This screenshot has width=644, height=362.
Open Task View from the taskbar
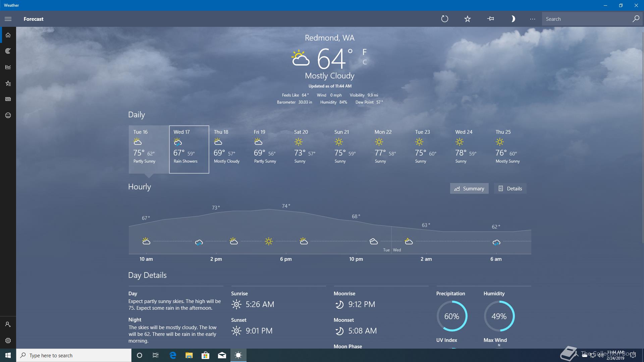tap(156, 355)
